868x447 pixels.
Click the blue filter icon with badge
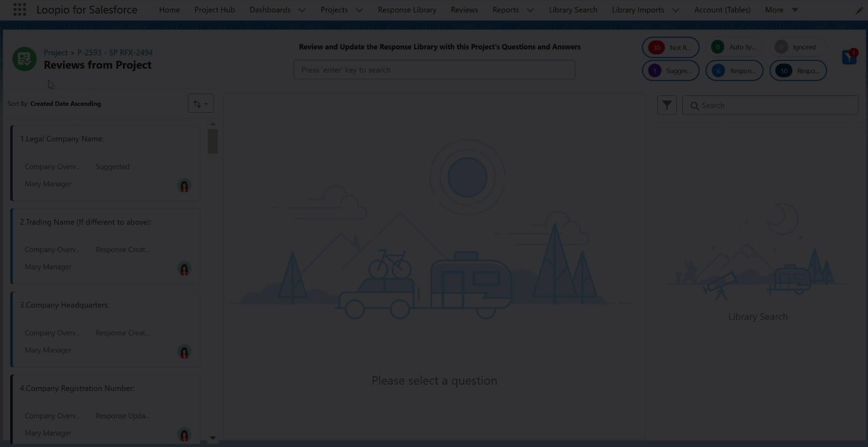click(x=849, y=57)
